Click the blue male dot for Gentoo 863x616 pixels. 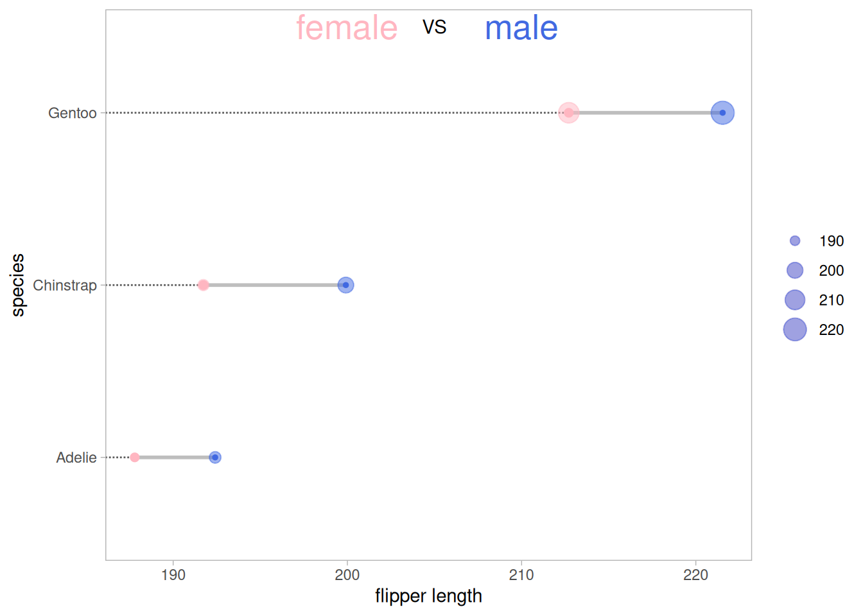[722, 113]
